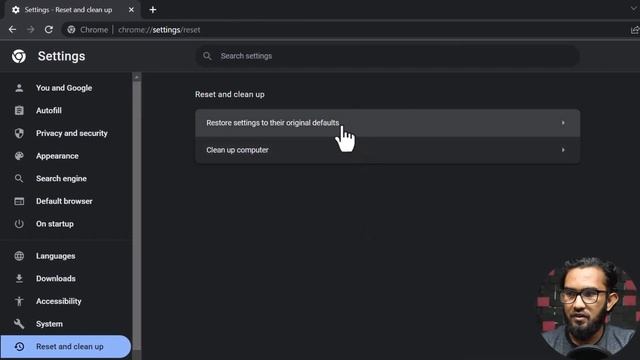Click the Default browser window icon

point(19,201)
